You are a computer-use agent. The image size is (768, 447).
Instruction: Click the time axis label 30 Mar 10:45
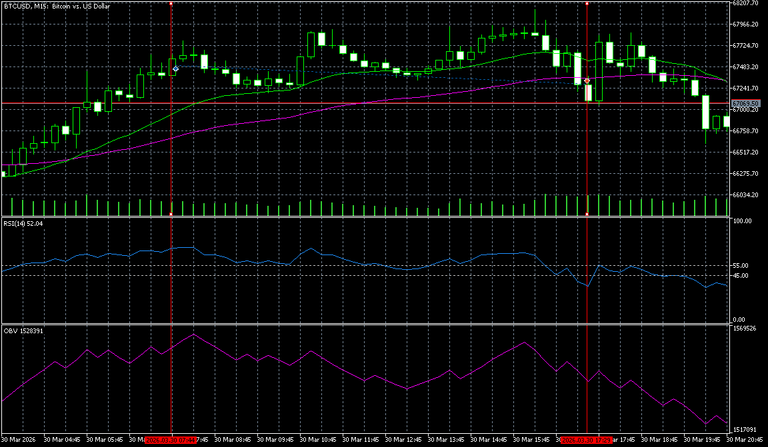318,440
